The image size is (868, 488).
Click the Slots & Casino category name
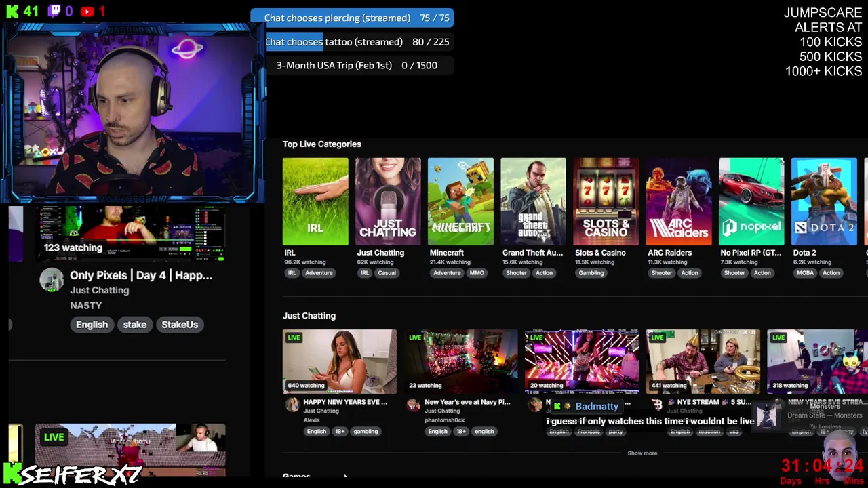pyautogui.click(x=600, y=253)
